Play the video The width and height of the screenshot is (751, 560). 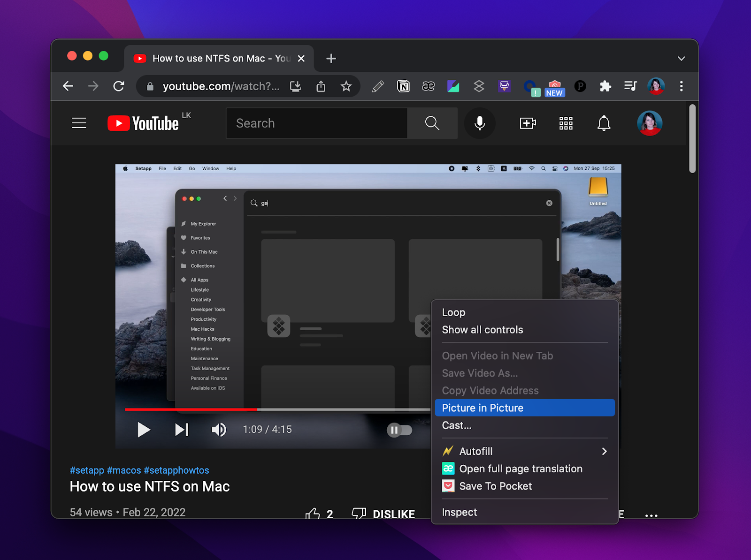pyautogui.click(x=144, y=430)
